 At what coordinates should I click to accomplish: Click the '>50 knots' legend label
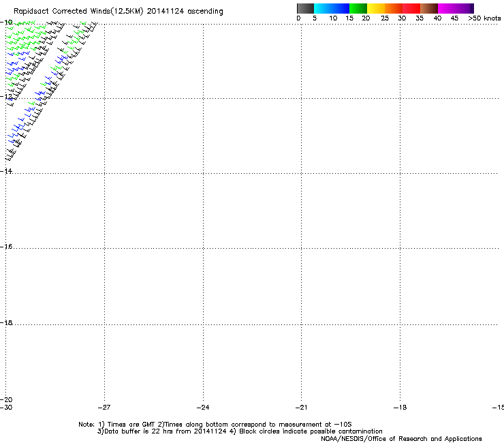[484, 18]
